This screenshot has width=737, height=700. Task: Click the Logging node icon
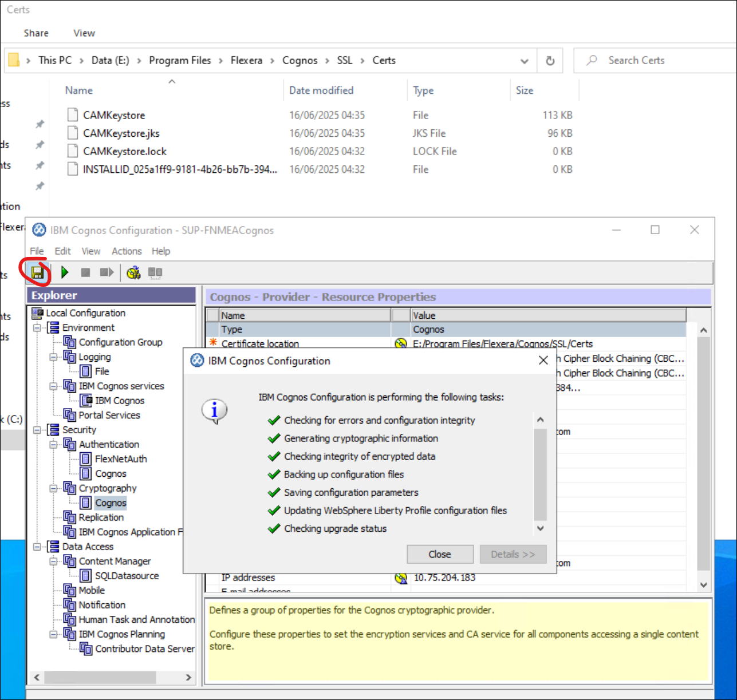tap(70, 357)
